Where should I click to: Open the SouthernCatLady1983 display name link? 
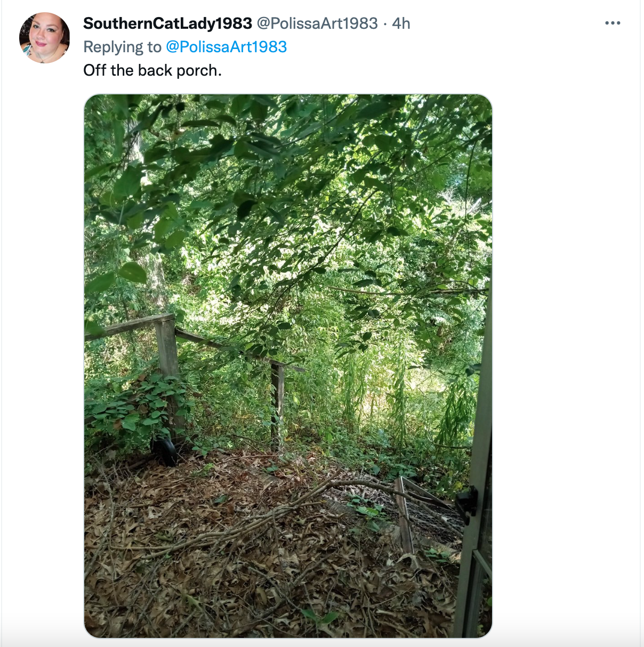pos(167,23)
